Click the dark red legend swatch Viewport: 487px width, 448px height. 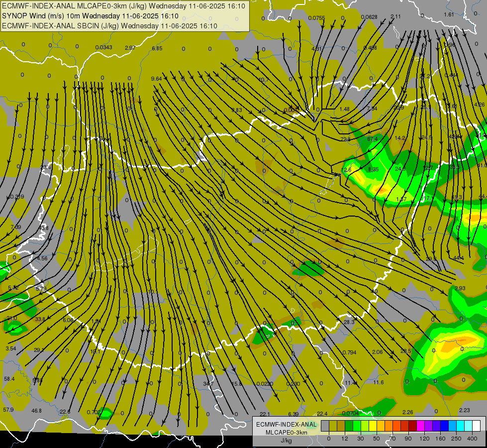click(x=413, y=426)
